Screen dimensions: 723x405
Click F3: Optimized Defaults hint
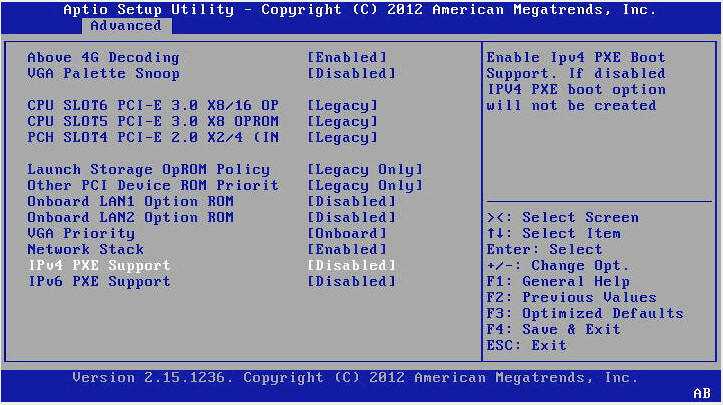pos(584,313)
